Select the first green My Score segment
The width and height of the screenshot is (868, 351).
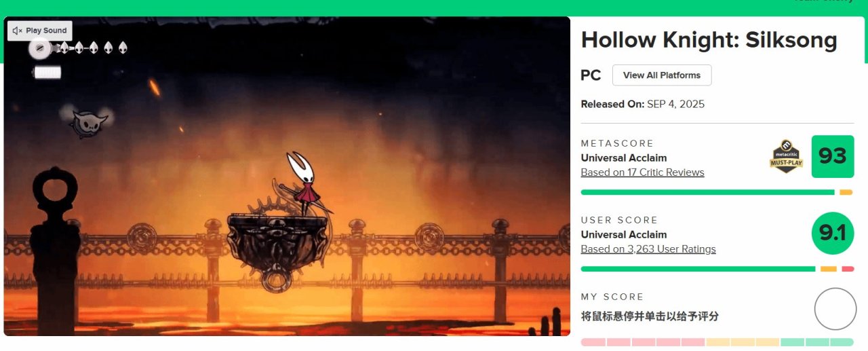point(792,342)
